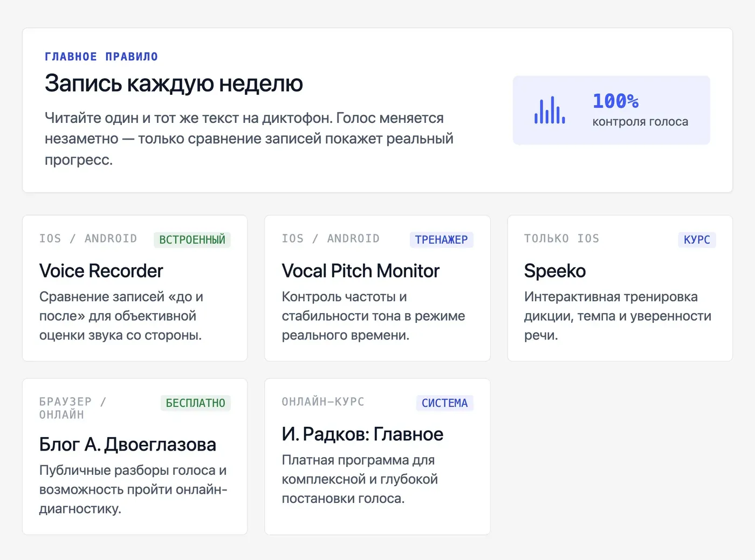Click the ГЛАВНОЕ ПРАВИЛО label

click(x=101, y=57)
